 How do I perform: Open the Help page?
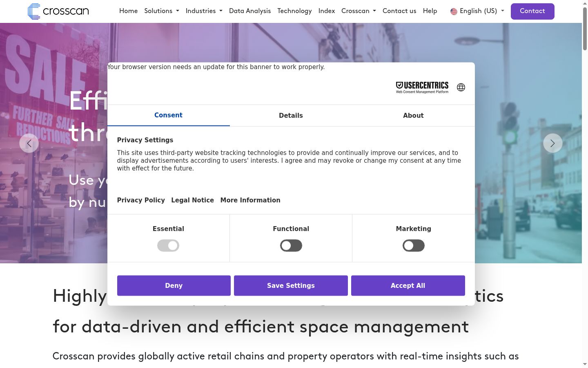pos(430,11)
